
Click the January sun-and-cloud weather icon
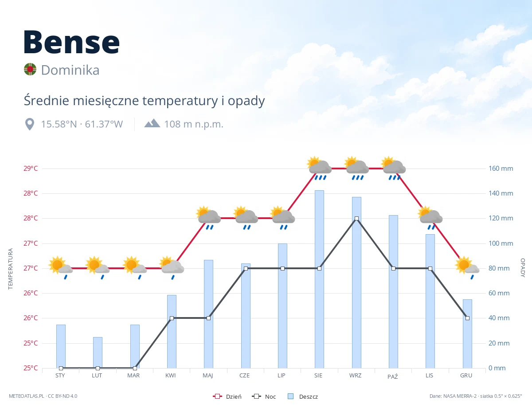pyautogui.click(x=61, y=267)
